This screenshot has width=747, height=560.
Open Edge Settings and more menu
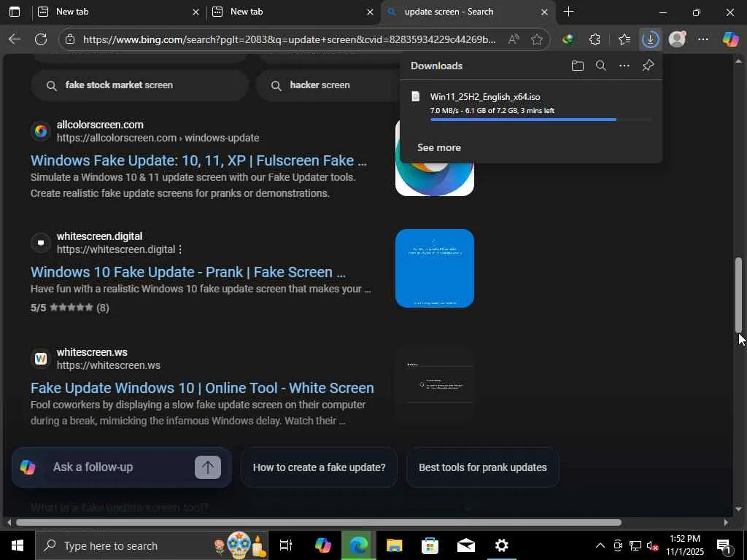coord(703,39)
